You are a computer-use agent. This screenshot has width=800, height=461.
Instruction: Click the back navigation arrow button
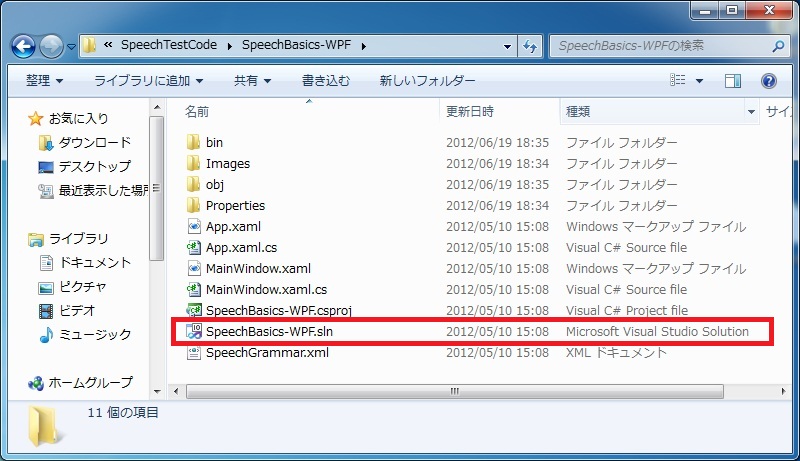(24, 46)
